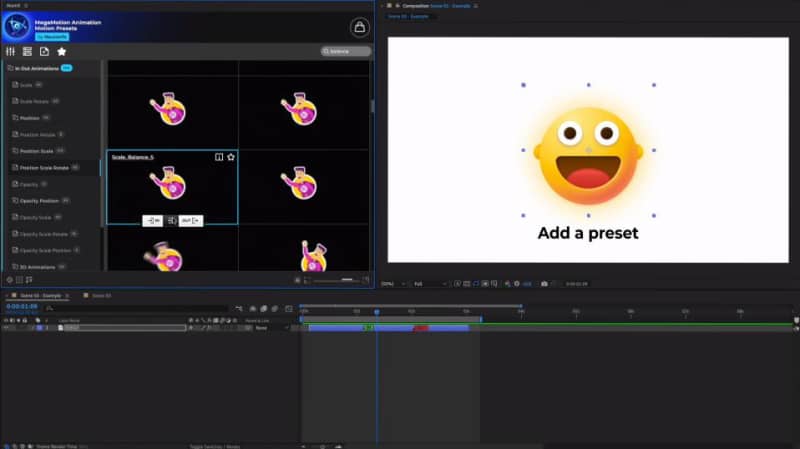
Task: Click Toggle Switches / Modes at timeline bottom
Action: coord(215,446)
